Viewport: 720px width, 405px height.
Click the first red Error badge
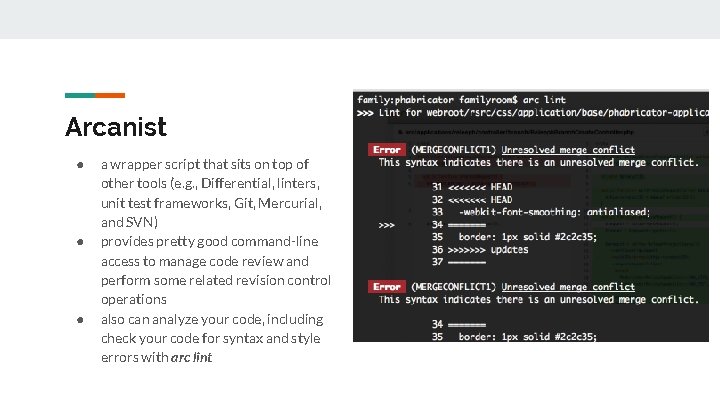(386, 150)
